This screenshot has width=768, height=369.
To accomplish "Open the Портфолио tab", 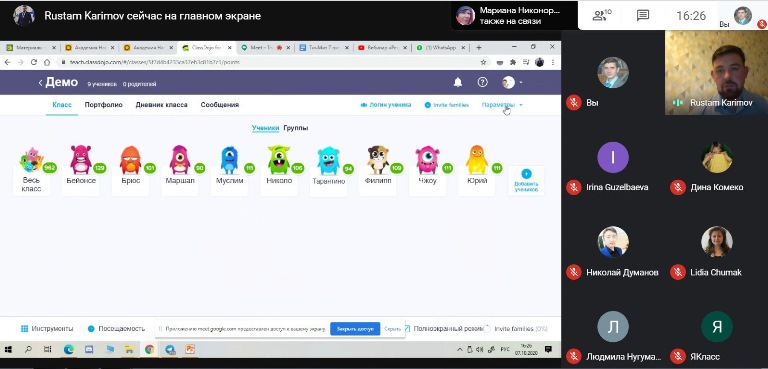I will 103,105.
